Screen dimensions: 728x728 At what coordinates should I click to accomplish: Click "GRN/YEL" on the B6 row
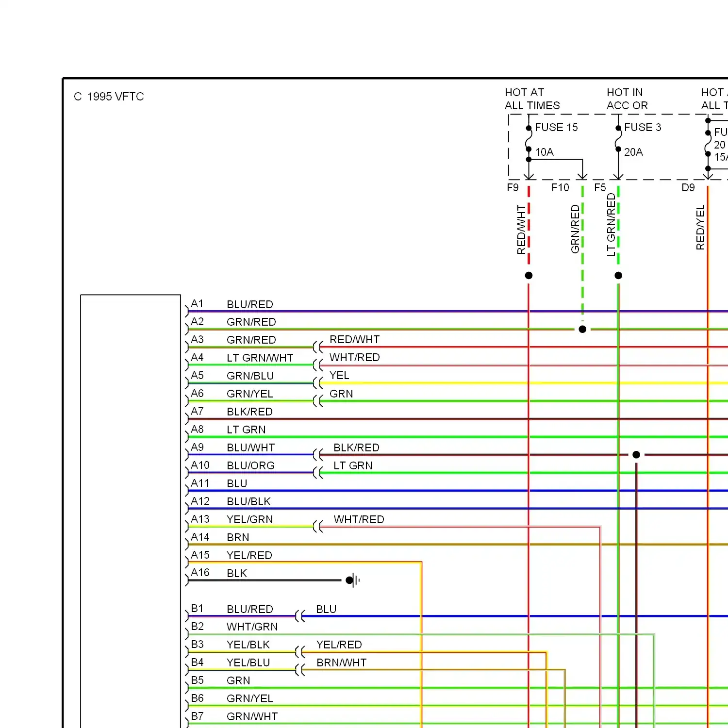point(250,698)
